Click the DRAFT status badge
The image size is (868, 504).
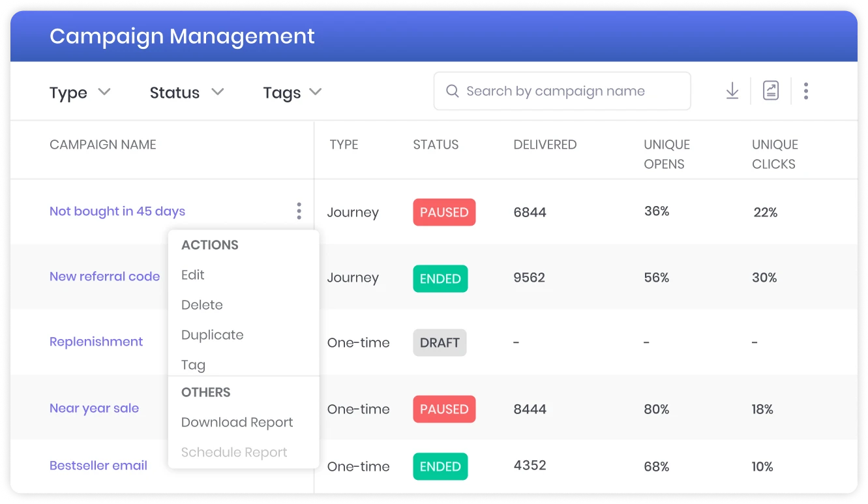click(440, 343)
